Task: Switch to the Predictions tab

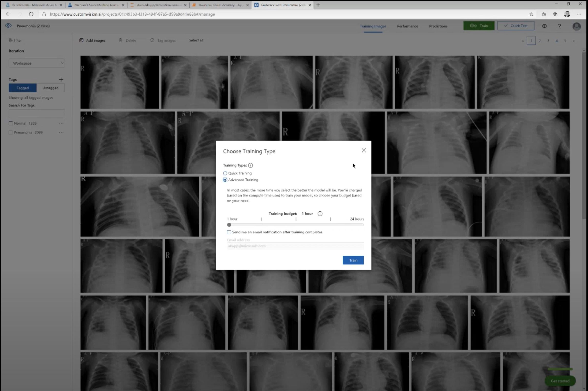Action: 438,26
